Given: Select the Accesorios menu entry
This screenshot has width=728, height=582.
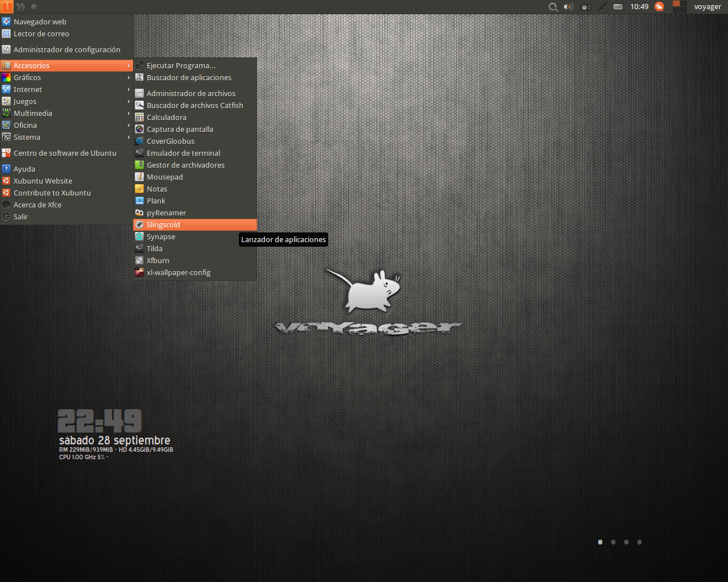Looking at the screenshot, I should pos(31,65).
